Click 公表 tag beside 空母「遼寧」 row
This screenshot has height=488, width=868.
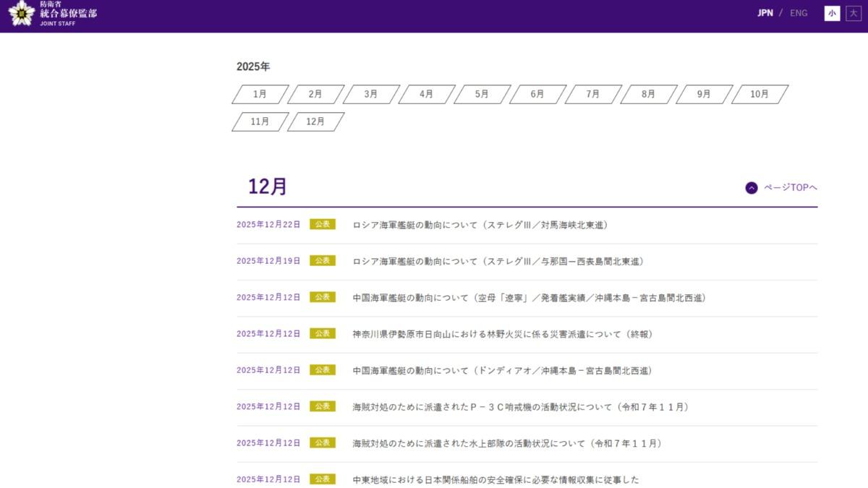point(323,297)
